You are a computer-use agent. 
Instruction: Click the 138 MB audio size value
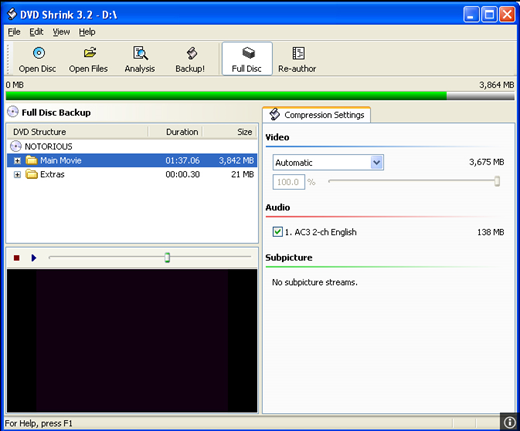coord(491,232)
